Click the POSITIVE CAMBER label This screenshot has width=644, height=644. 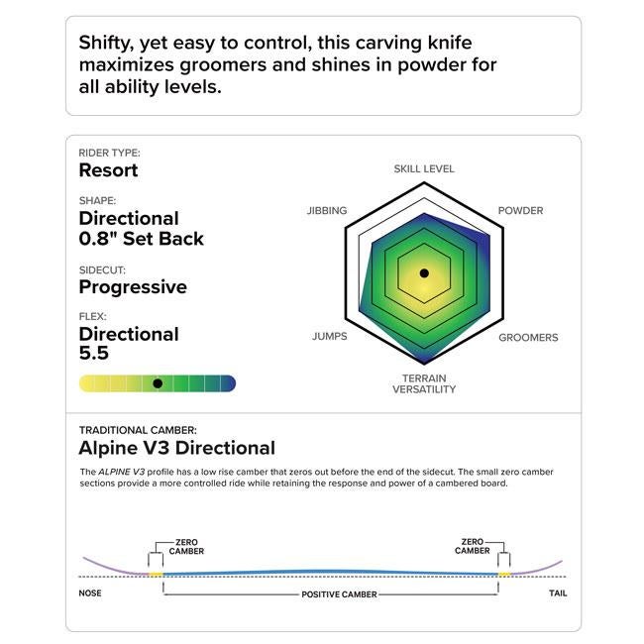pyautogui.click(x=330, y=594)
